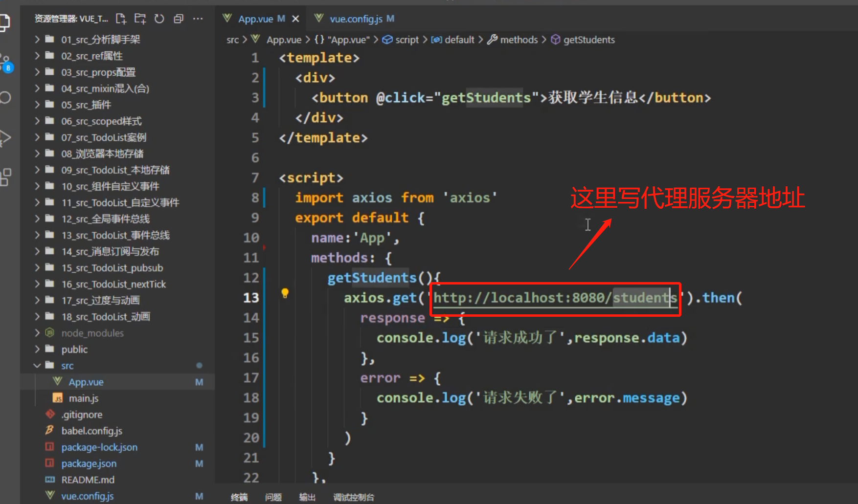Screen dimensions: 858x504
Task: Open the 调试控制台 debug console tab
Action: click(354, 497)
